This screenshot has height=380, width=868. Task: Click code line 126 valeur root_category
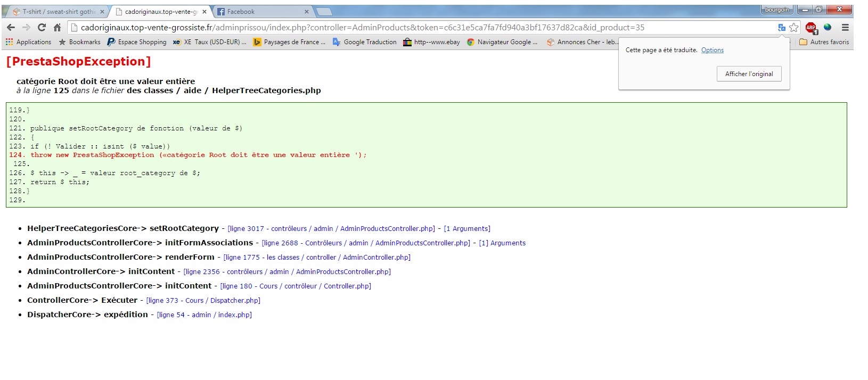point(105,173)
